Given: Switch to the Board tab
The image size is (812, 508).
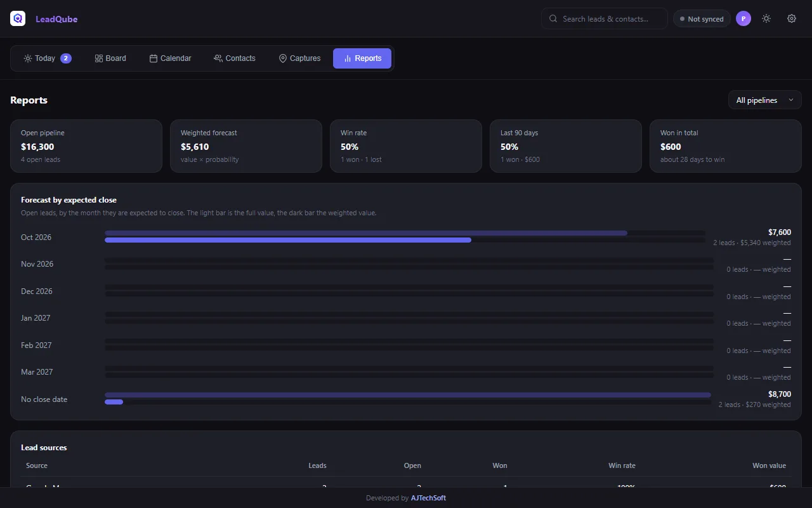Looking at the screenshot, I should pos(110,58).
